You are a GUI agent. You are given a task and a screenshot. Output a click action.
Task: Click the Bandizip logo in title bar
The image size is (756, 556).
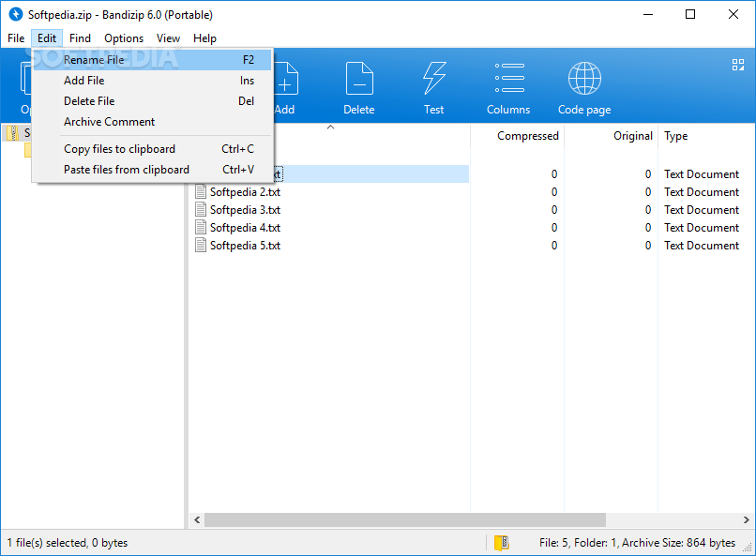click(16, 14)
